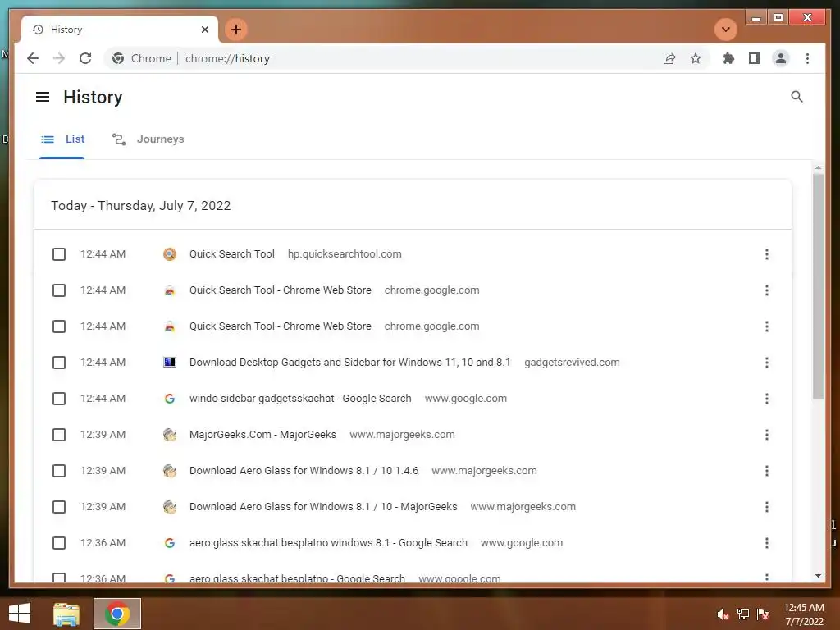
Task: Open the Action Center flag icon
Action: [763, 614]
